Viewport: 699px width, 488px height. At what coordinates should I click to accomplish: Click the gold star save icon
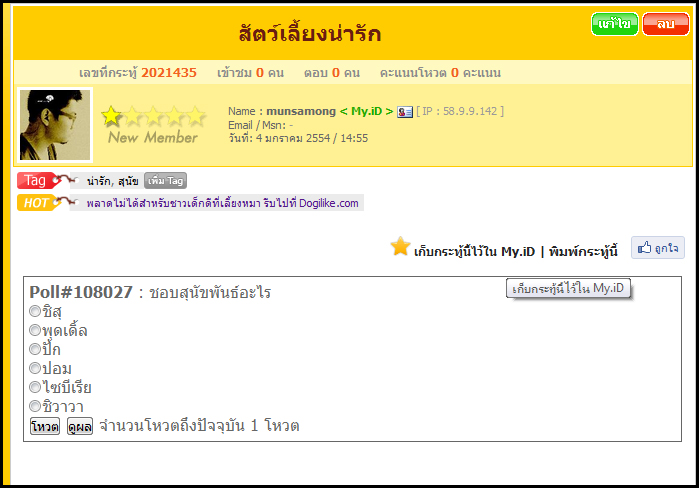coord(400,247)
